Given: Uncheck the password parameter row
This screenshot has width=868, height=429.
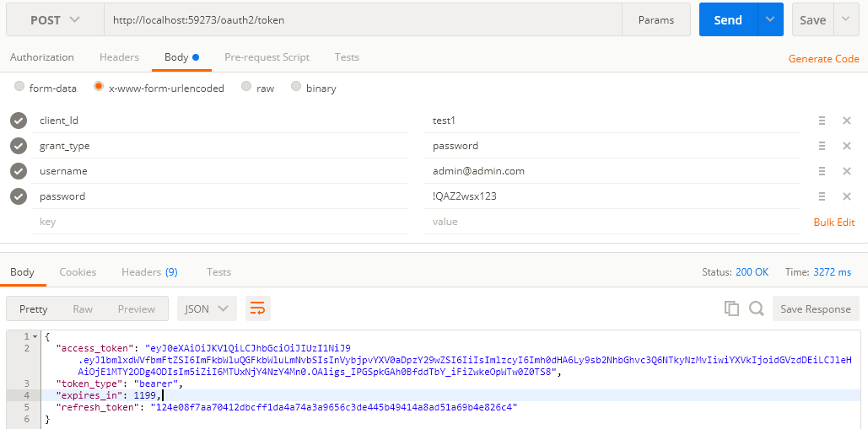Looking at the screenshot, I should (x=19, y=196).
